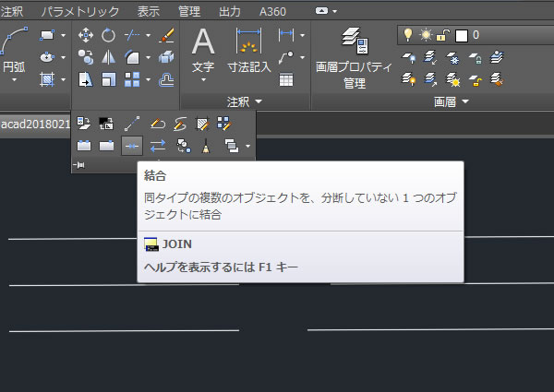Open the 円弧 arc options dropdown

14,80
